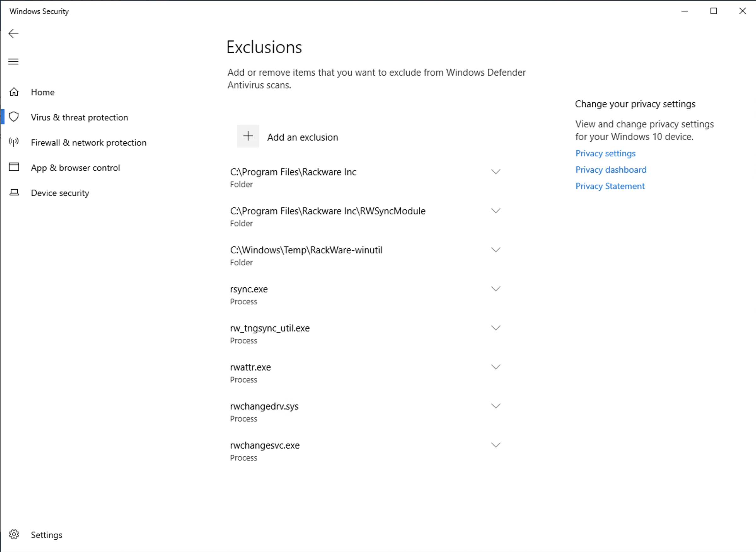The image size is (756, 552).
Task: Expand the rwchangedrv.sys exclusion chevron
Action: (x=496, y=406)
